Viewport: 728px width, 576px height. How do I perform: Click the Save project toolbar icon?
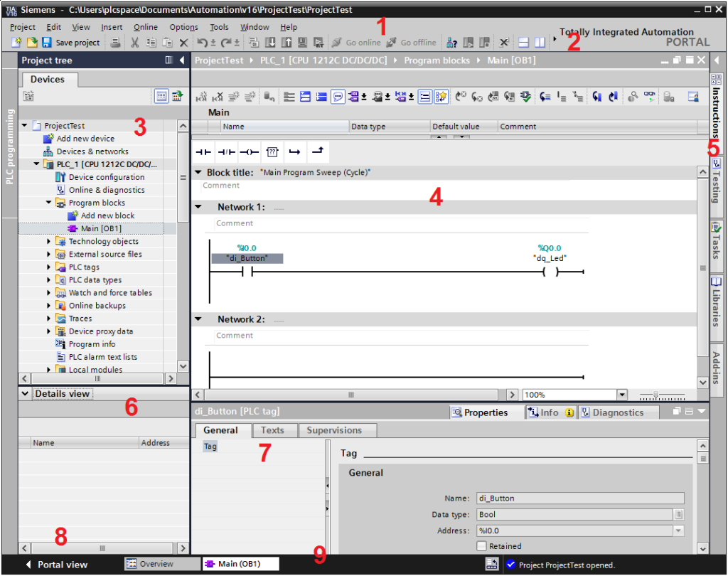tap(47, 43)
